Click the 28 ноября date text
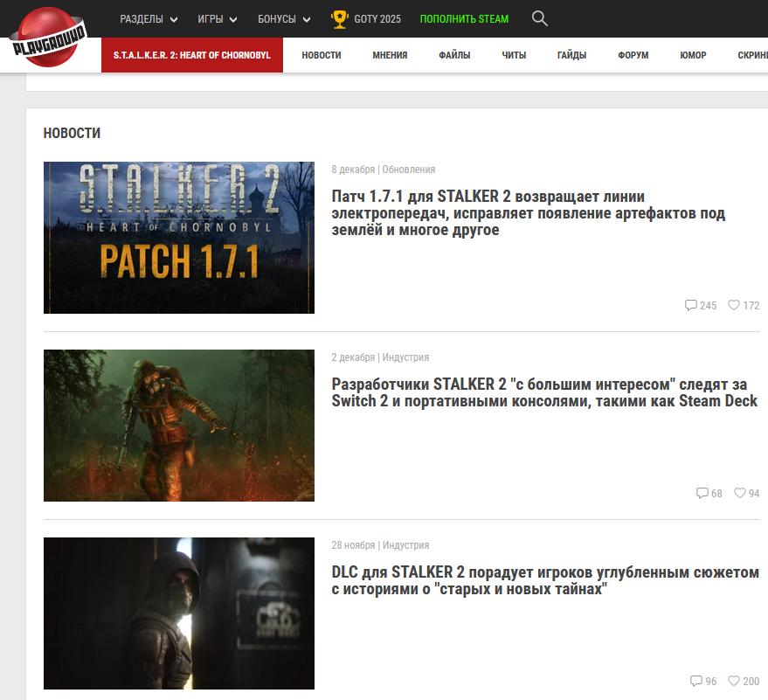768x700 pixels. click(353, 545)
